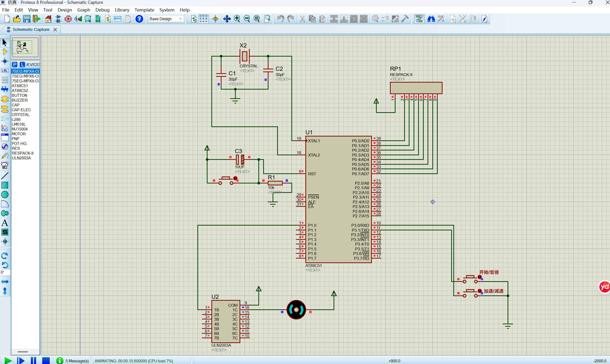Open the System menu
610x364 pixels.
coord(167,10)
